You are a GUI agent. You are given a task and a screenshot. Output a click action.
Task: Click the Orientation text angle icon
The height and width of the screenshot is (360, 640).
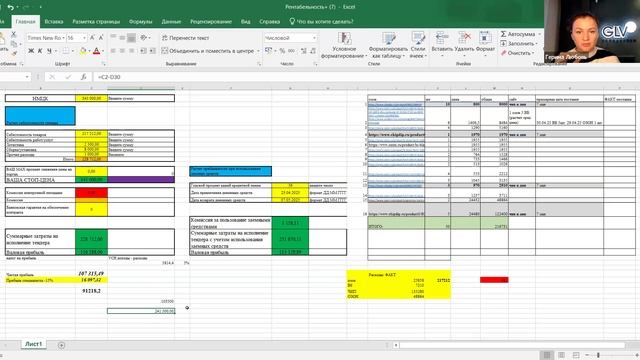pyautogui.click(x=143, y=38)
